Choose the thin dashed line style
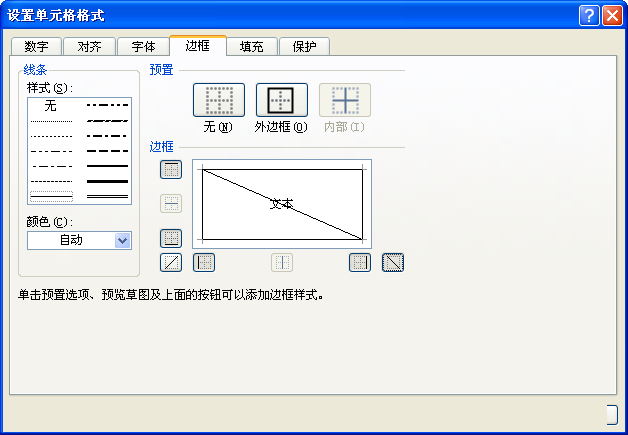 click(51, 181)
